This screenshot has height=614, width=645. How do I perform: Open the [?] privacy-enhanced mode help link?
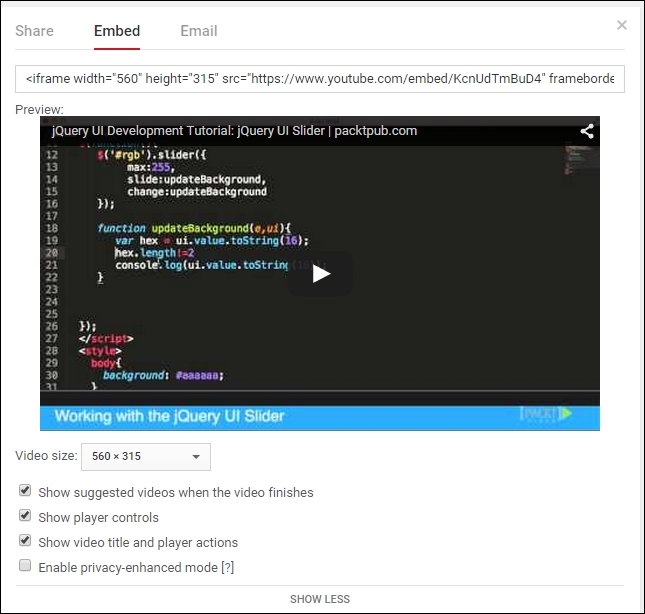pos(227,567)
